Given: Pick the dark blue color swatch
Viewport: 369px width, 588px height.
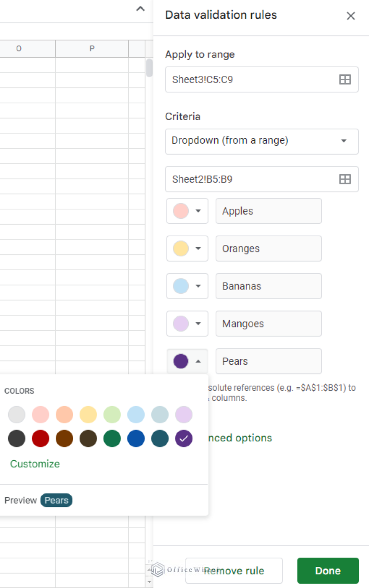Looking at the screenshot, I should 136,438.
